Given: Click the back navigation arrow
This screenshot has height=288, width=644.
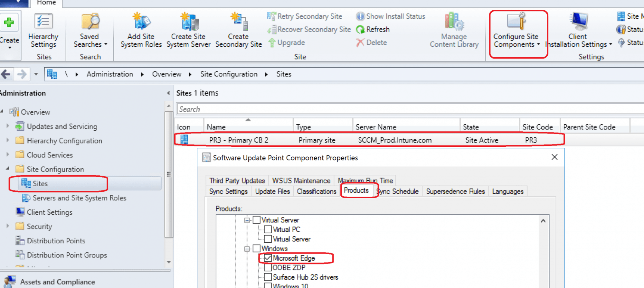Looking at the screenshot, I should (6, 74).
